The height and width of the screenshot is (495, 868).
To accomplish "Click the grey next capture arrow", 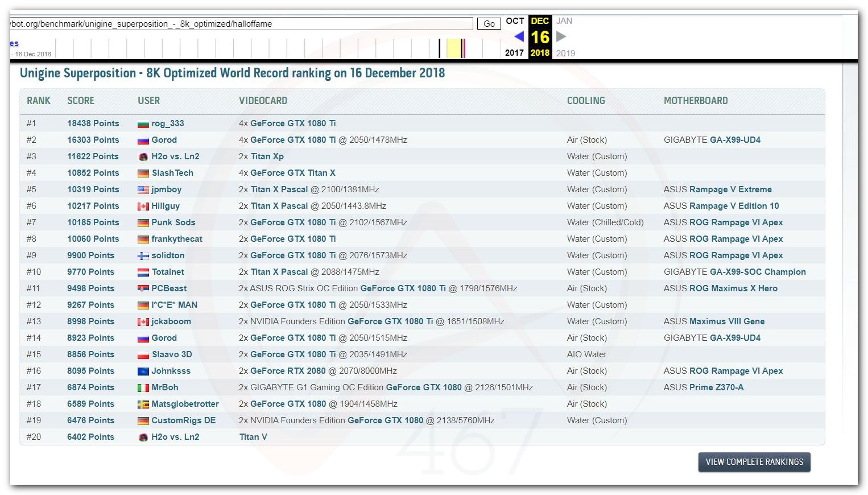I will (x=561, y=36).
